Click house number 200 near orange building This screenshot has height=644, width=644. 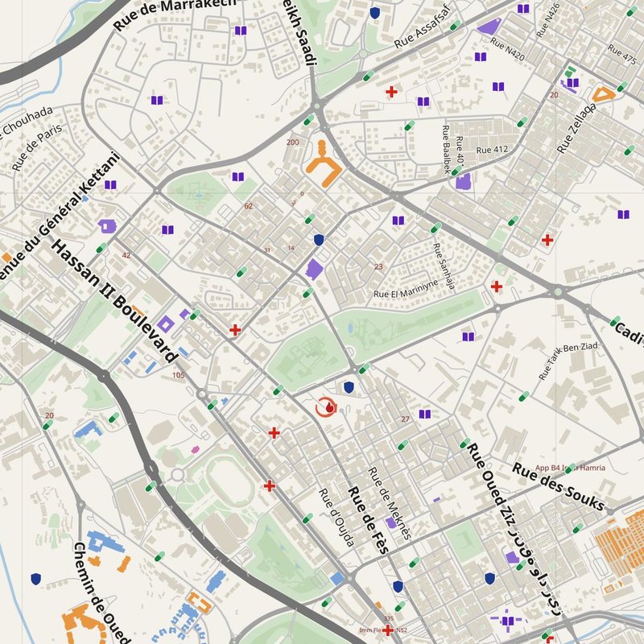293,142
